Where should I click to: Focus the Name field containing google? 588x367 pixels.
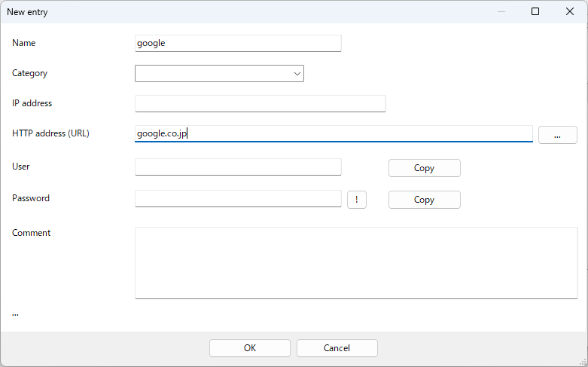point(238,43)
